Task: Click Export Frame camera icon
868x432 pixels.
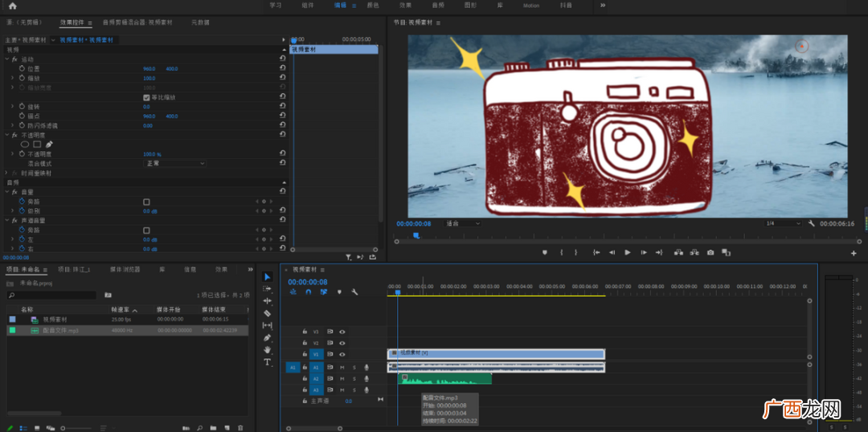Action: (x=710, y=252)
